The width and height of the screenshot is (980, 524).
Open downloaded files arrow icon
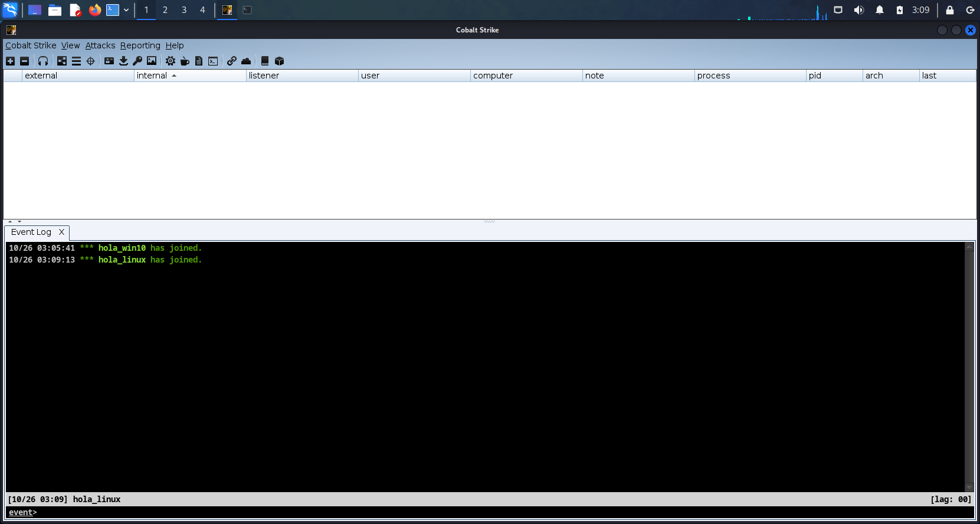coord(123,61)
